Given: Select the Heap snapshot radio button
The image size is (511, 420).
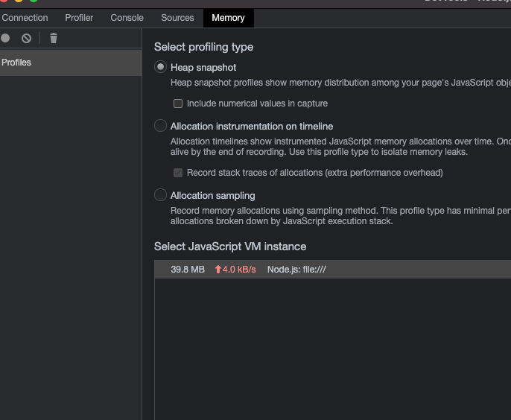Looking at the screenshot, I should click(160, 67).
